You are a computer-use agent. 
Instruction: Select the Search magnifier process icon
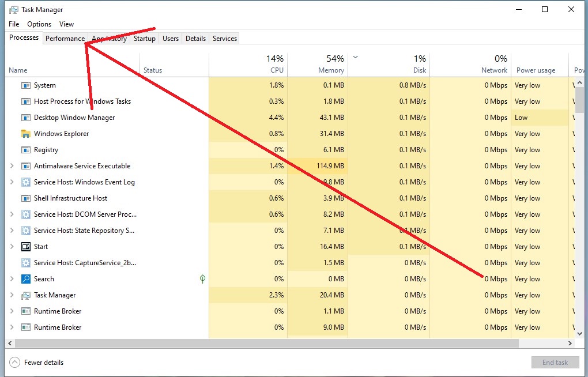point(25,279)
